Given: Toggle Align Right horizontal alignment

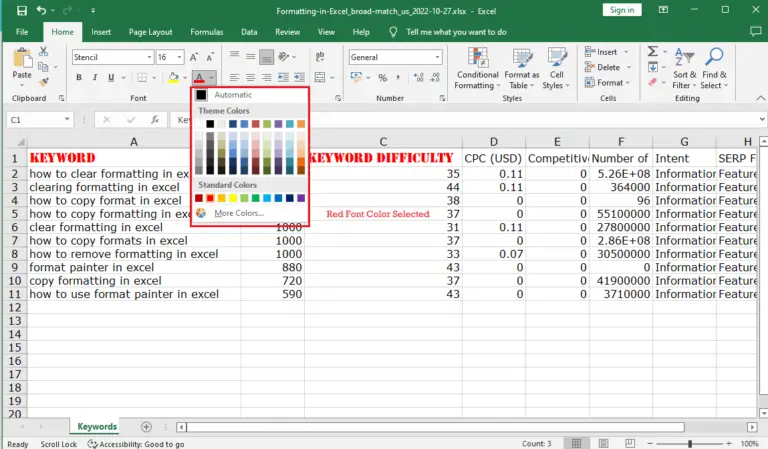Looking at the screenshot, I should pos(266,77).
